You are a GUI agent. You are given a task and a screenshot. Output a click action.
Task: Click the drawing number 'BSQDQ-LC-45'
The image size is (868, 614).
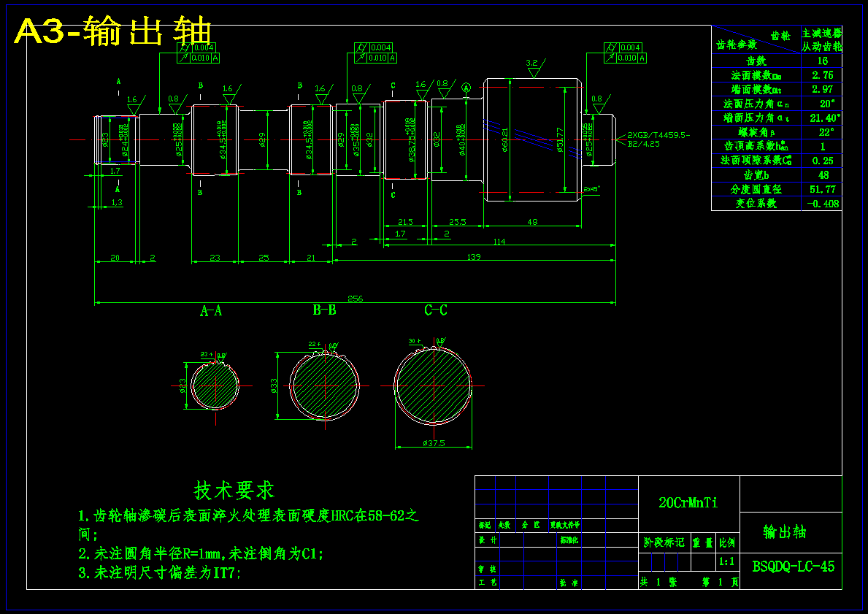point(794,567)
